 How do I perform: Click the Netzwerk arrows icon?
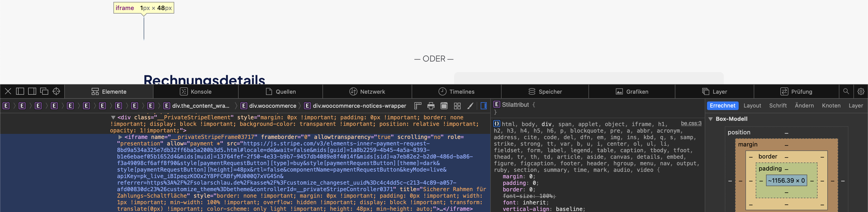click(x=353, y=92)
